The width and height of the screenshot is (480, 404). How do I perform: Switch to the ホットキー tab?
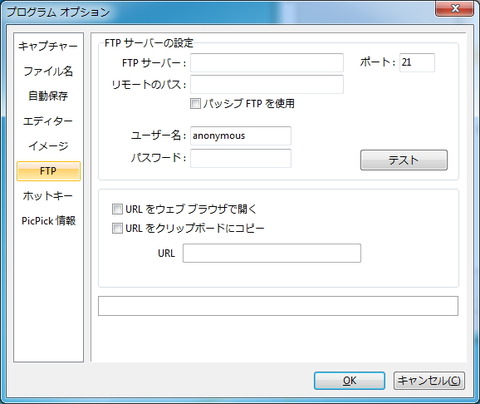coord(48,196)
